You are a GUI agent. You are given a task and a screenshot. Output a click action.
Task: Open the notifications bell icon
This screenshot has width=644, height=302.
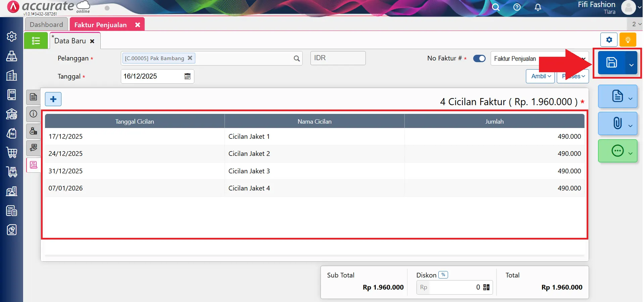tap(538, 7)
